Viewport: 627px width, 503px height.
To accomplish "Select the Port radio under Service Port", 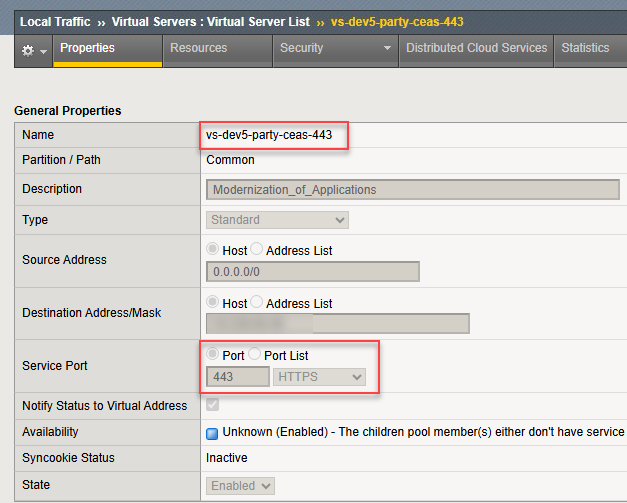I will click(212, 356).
